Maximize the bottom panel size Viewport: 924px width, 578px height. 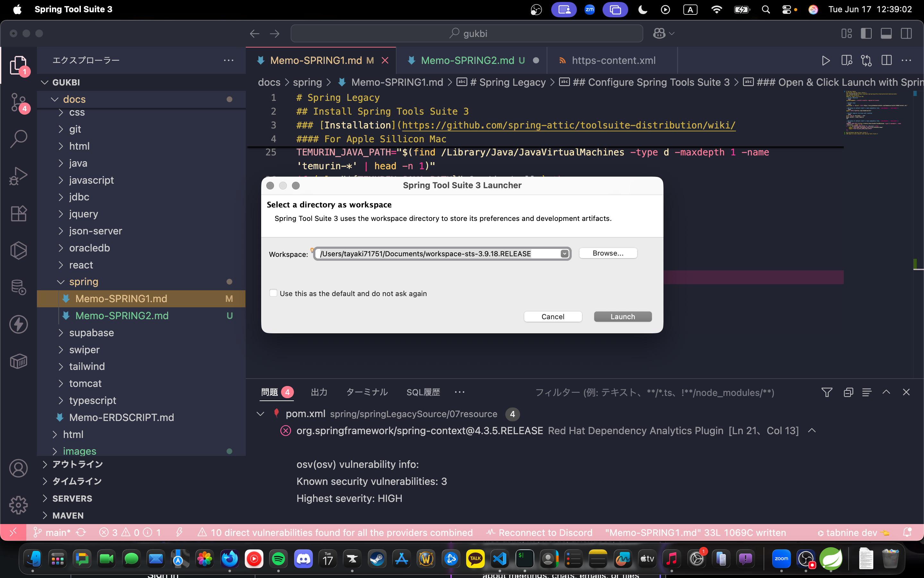[x=886, y=392]
